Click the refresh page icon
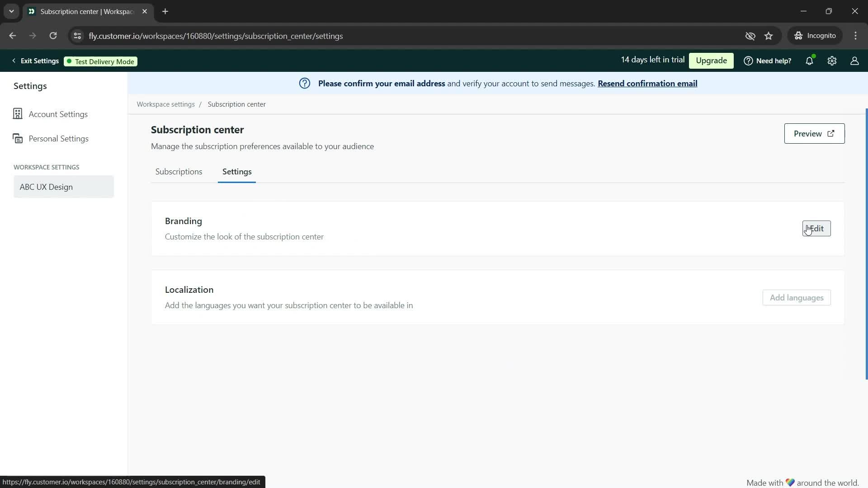The image size is (868, 488). point(53,36)
